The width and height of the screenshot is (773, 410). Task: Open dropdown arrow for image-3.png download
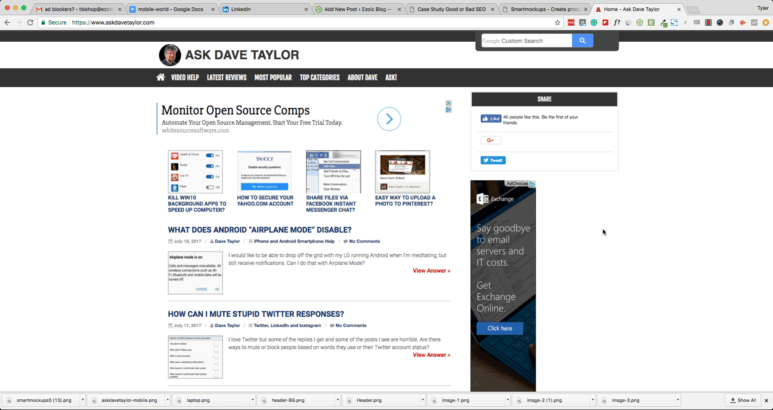(678, 400)
